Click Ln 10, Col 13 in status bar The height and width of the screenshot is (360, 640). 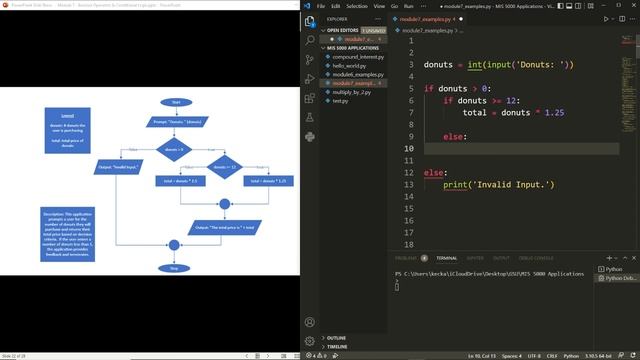pos(482,356)
